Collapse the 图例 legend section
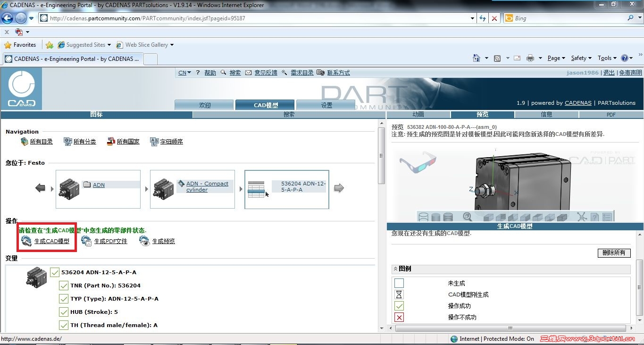 pos(395,269)
